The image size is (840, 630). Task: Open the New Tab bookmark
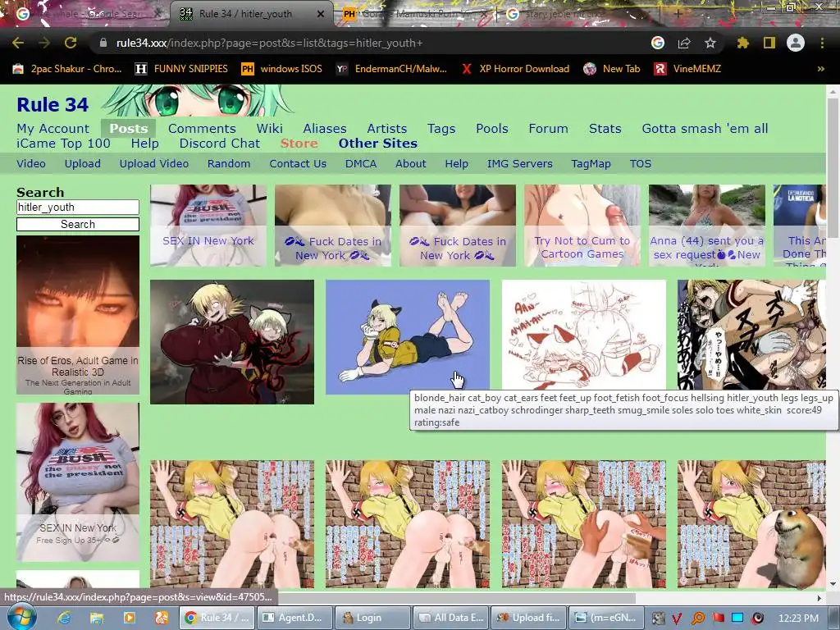(x=612, y=69)
